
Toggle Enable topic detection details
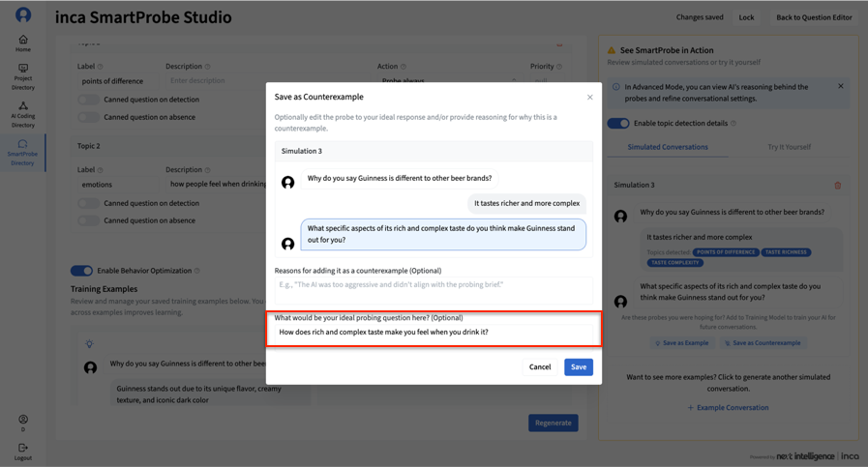(617, 123)
